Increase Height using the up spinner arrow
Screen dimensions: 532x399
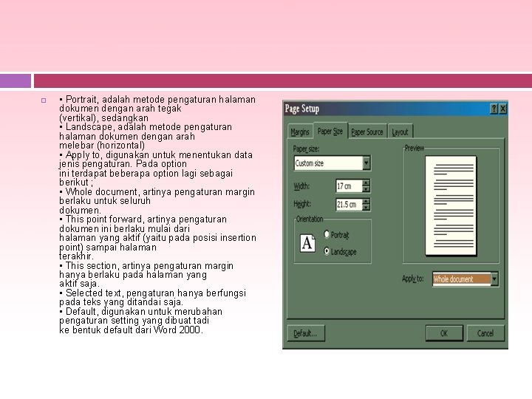tap(366, 201)
